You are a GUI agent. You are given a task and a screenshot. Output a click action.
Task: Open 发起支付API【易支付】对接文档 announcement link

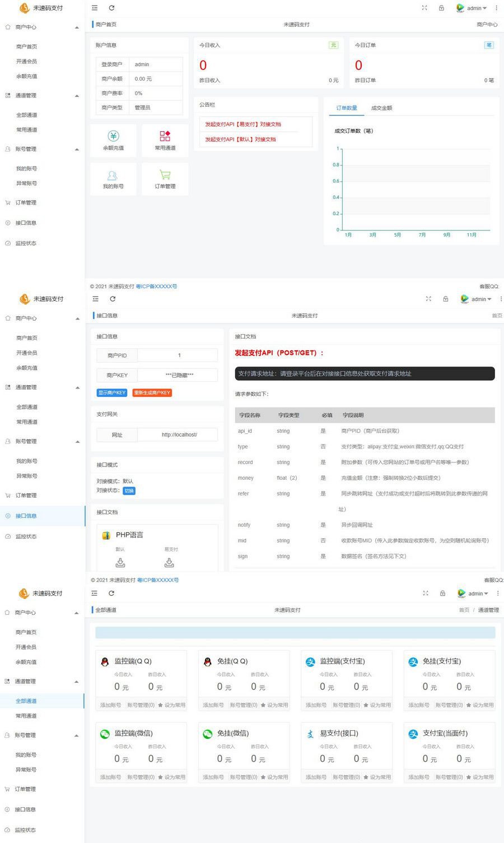coord(243,124)
